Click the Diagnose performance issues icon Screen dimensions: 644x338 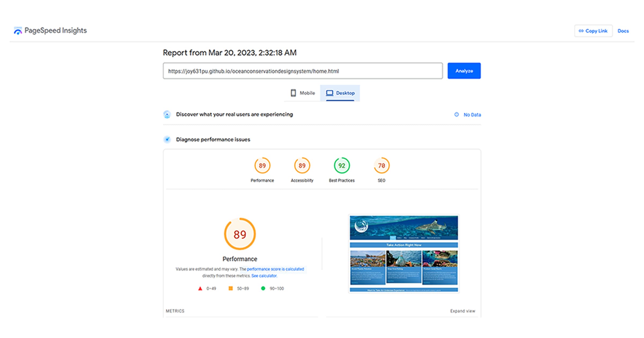coord(167,139)
